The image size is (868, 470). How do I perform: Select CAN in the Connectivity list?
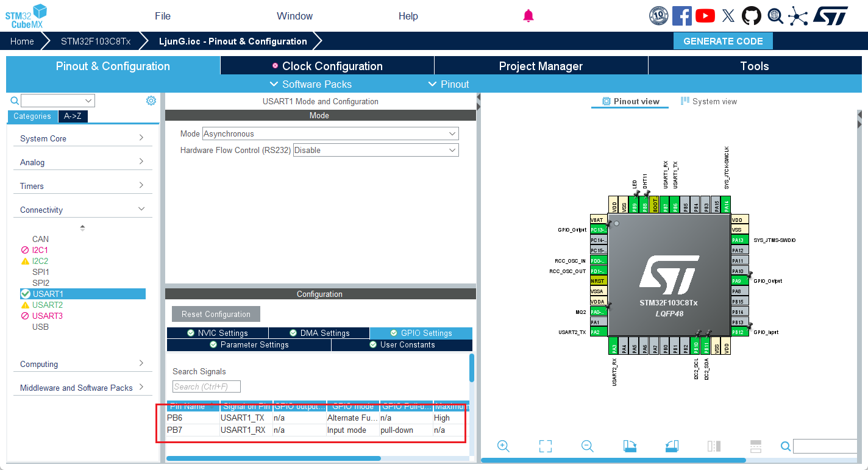(40, 239)
